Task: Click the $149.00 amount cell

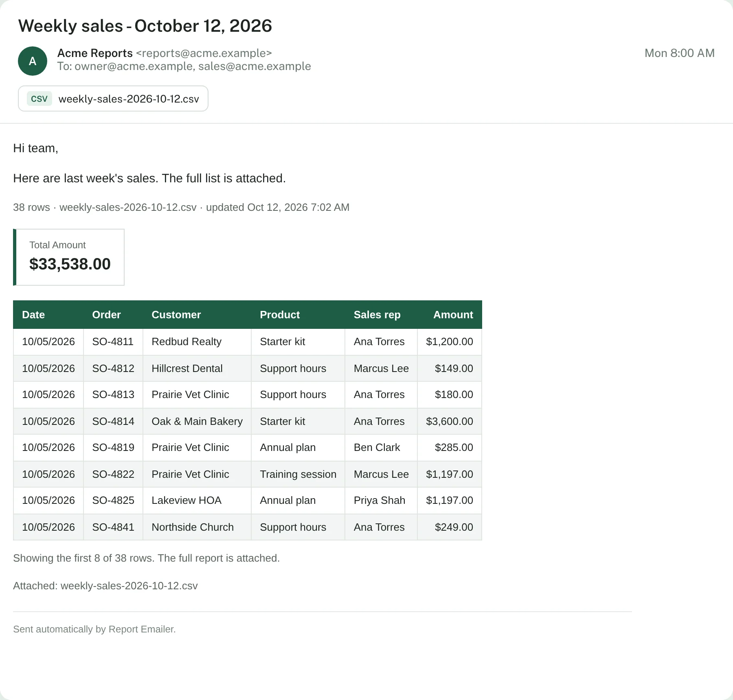Action: point(450,368)
